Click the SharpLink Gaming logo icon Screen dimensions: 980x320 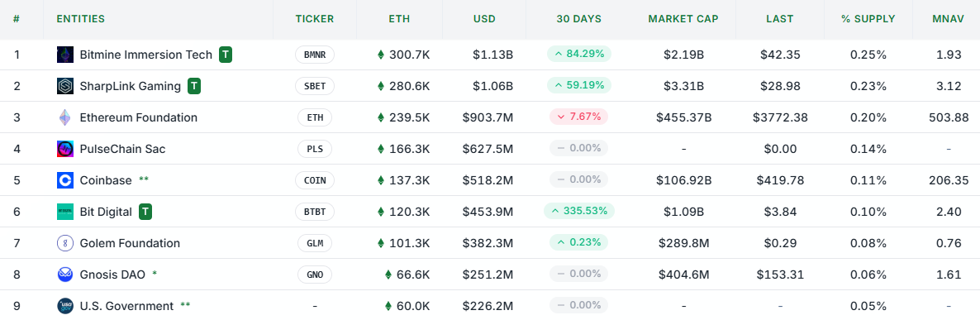(x=65, y=86)
